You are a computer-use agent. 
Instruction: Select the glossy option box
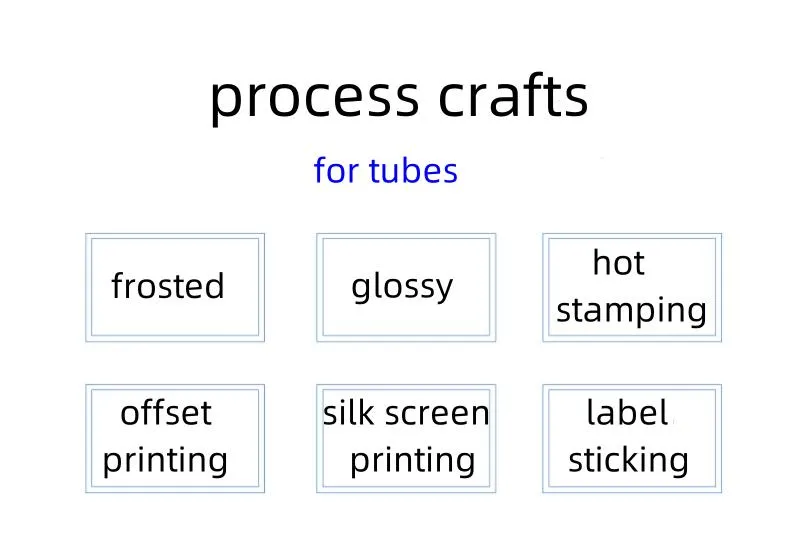404,288
